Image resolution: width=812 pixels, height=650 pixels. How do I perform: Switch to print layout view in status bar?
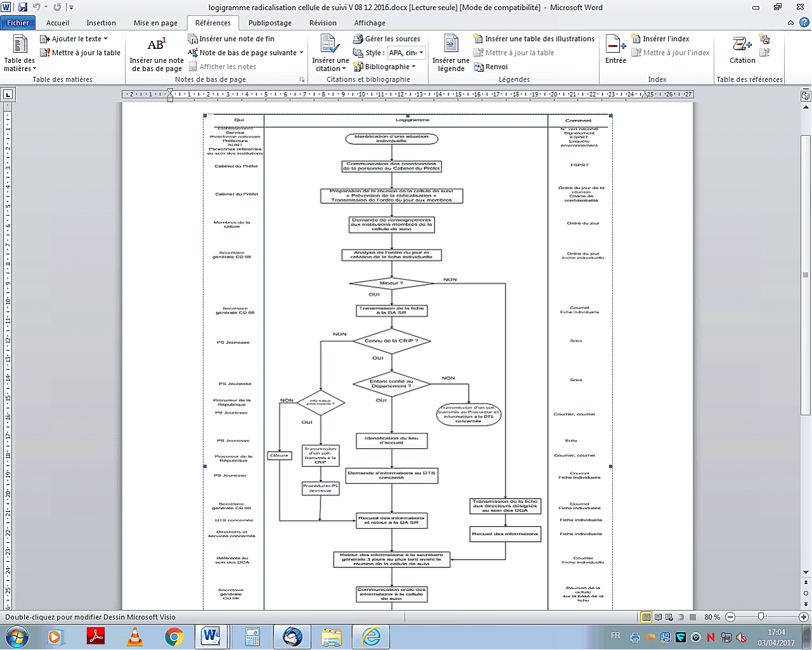646,617
